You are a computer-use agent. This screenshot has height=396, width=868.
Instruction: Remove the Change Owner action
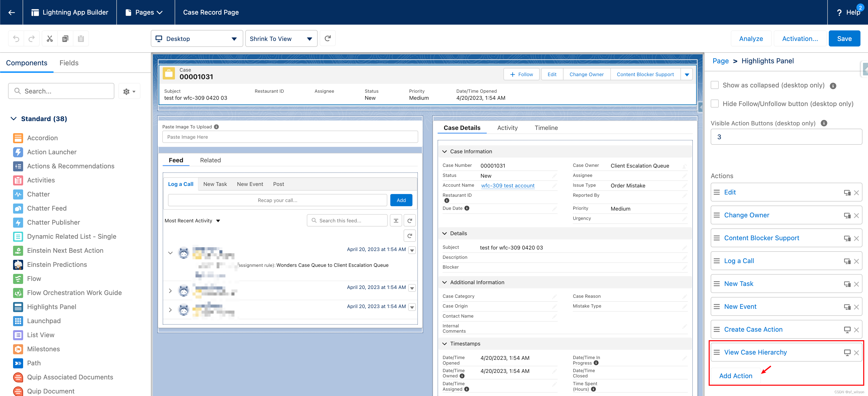pyautogui.click(x=856, y=216)
